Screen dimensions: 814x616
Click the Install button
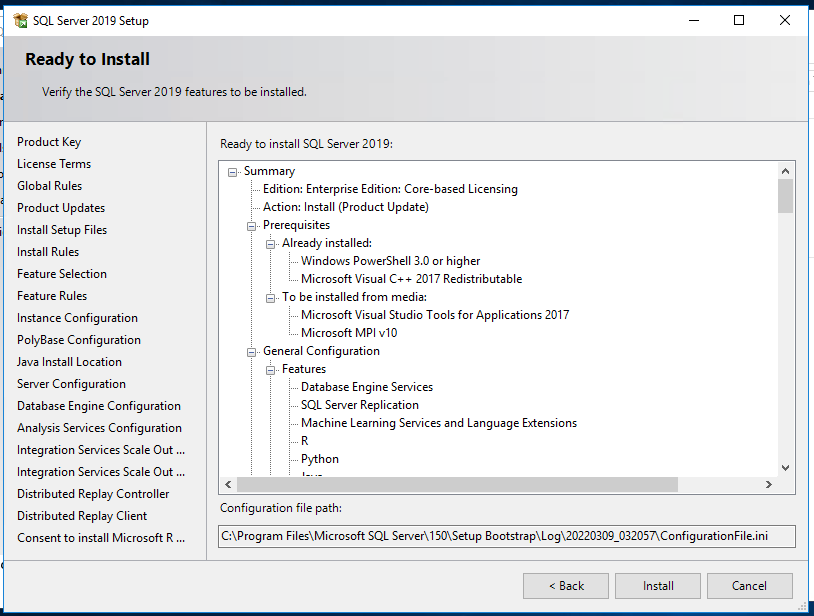point(658,586)
